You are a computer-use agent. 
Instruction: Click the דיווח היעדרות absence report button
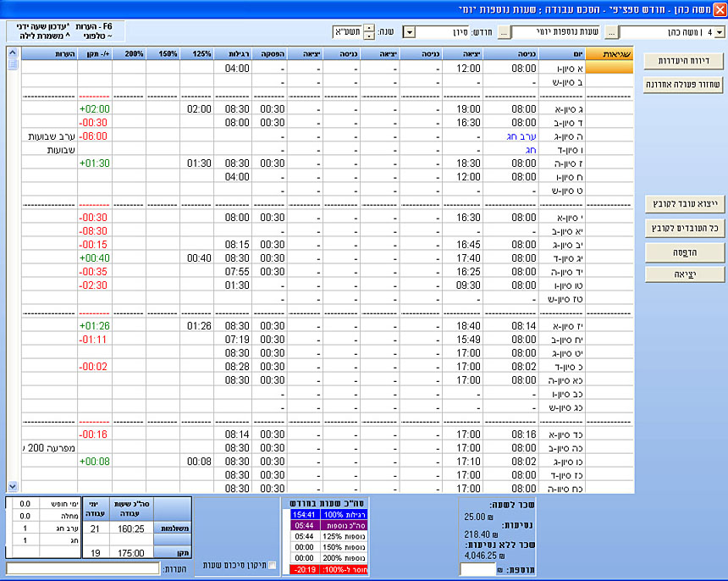point(683,61)
